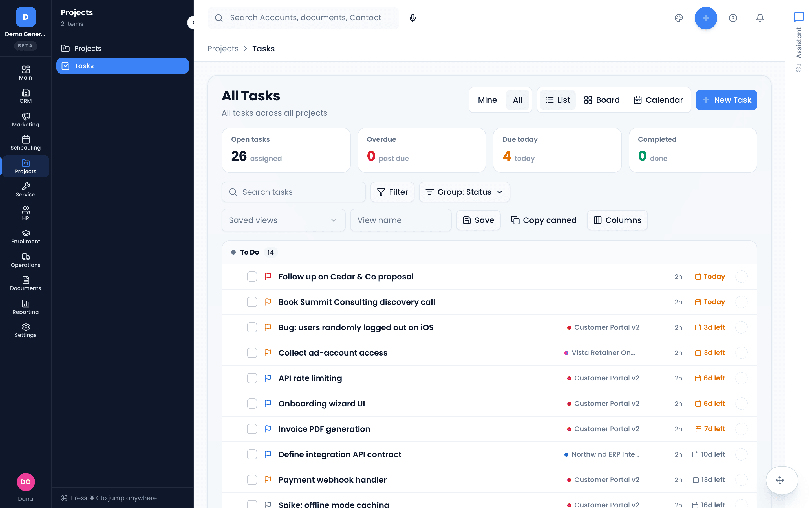
Task: Click the Overdue summary card
Action: pyautogui.click(x=422, y=150)
